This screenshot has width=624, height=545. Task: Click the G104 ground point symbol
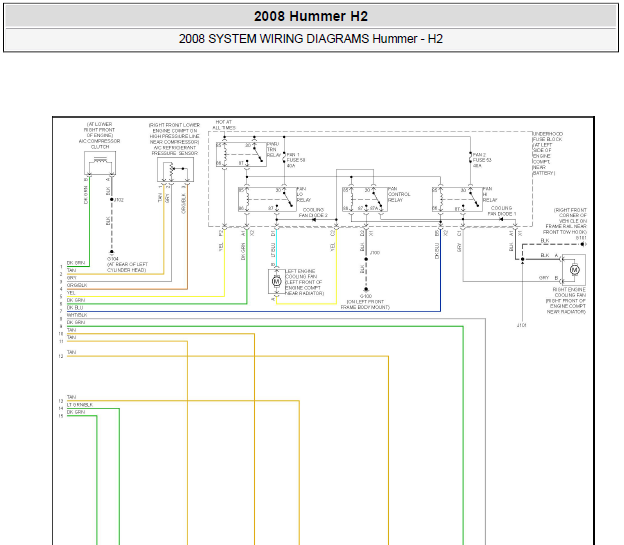click(112, 252)
